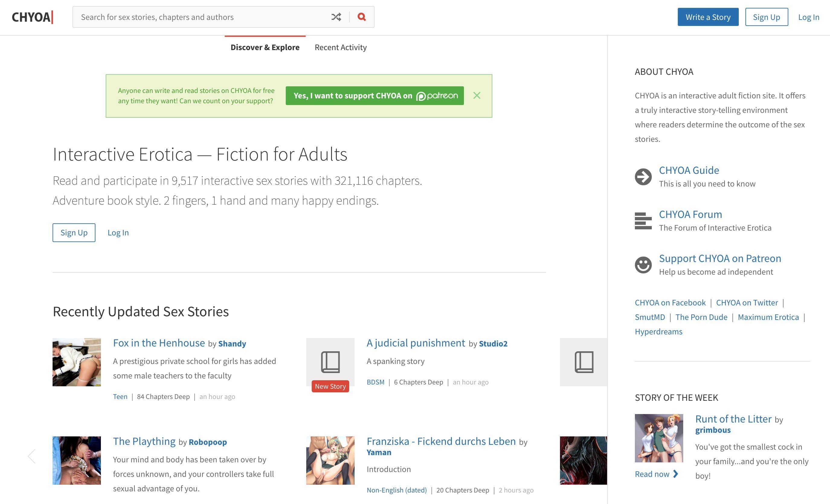
Task: Click the Read now chevron arrow
Action: coord(675,474)
